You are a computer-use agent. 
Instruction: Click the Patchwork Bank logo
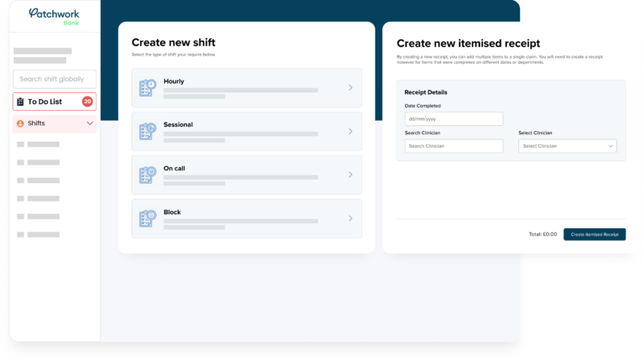coord(55,16)
